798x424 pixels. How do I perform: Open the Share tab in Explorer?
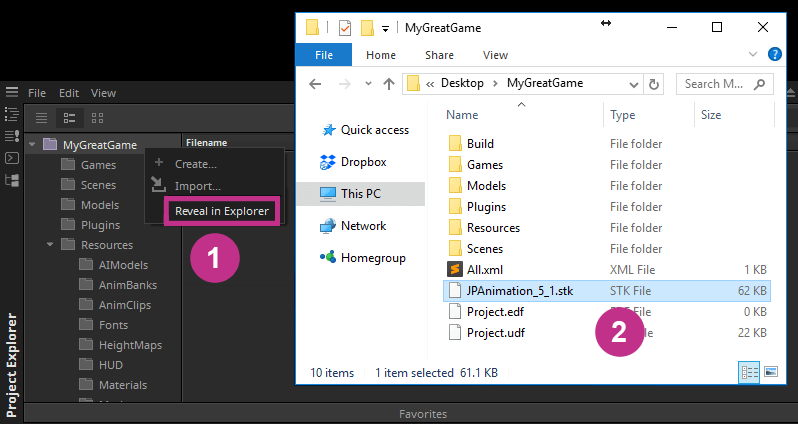click(x=439, y=55)
